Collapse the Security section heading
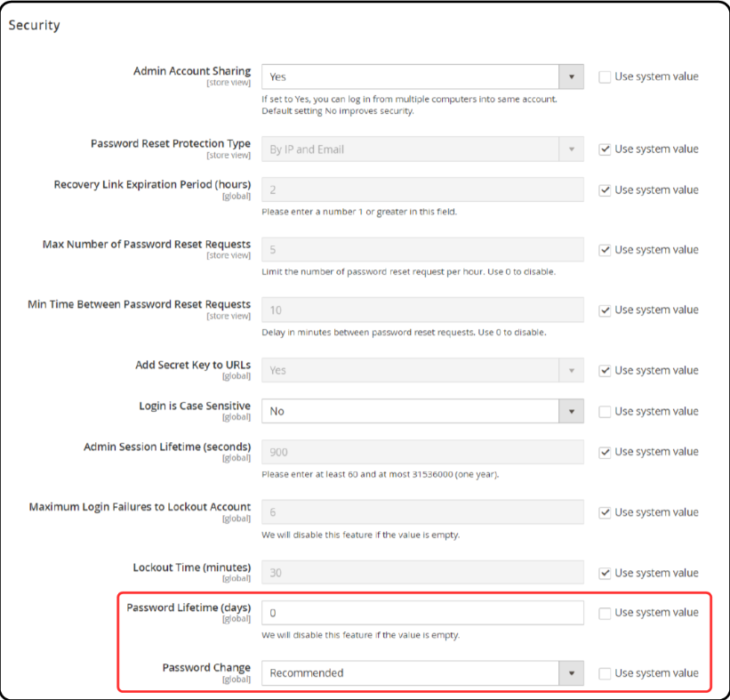Viewport: 730px width, 700px height. [x=35, y=25]
